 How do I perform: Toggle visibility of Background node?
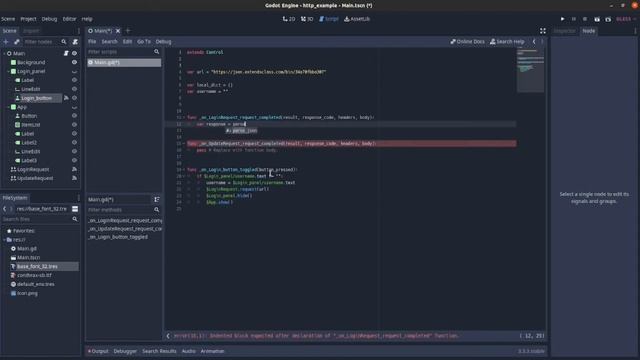click(74, 62)
